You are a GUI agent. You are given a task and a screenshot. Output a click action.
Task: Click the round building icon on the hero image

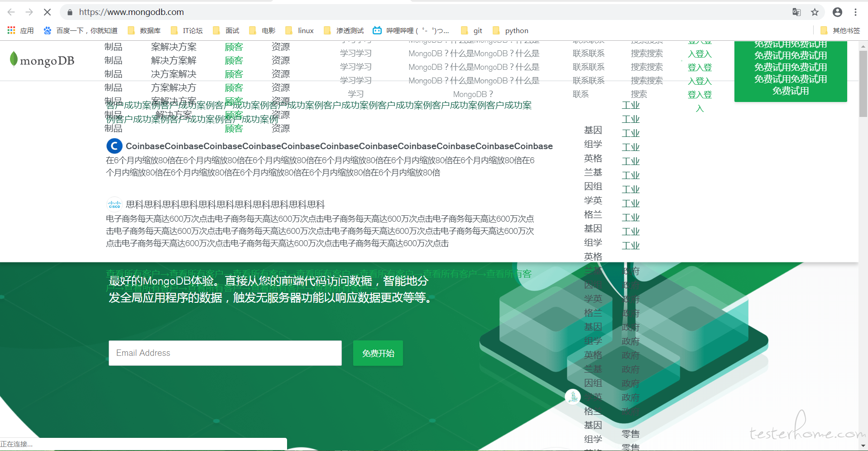[x=573, y=397]
